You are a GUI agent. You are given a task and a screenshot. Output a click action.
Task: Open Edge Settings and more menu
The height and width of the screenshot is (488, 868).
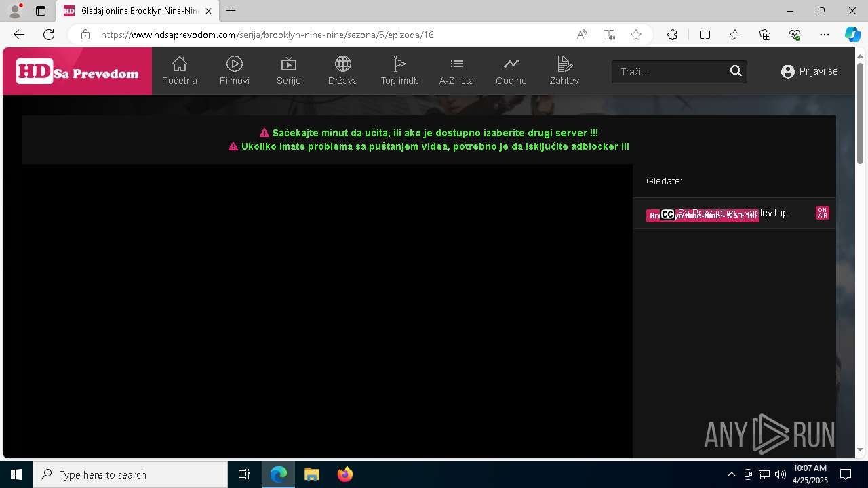point(825,35)
